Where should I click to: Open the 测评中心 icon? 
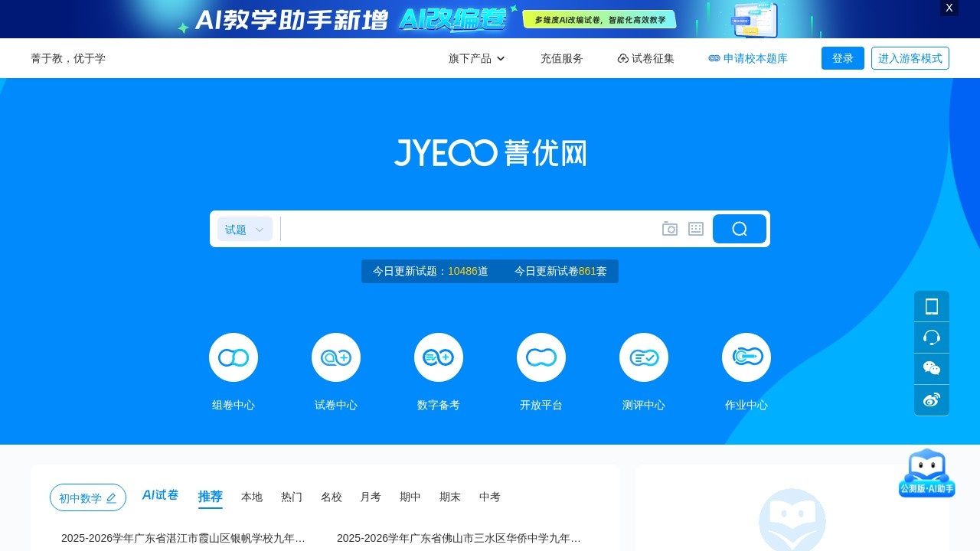643,357
